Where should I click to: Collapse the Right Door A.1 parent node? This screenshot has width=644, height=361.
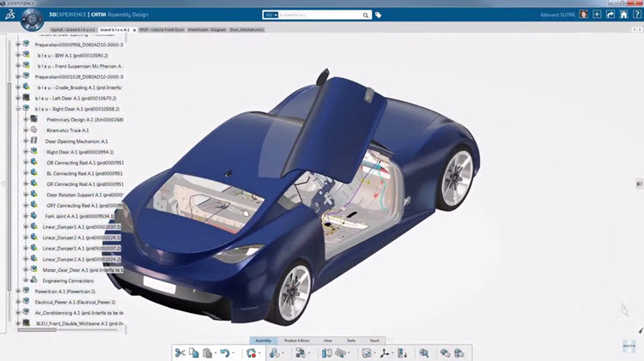[17, 109]
